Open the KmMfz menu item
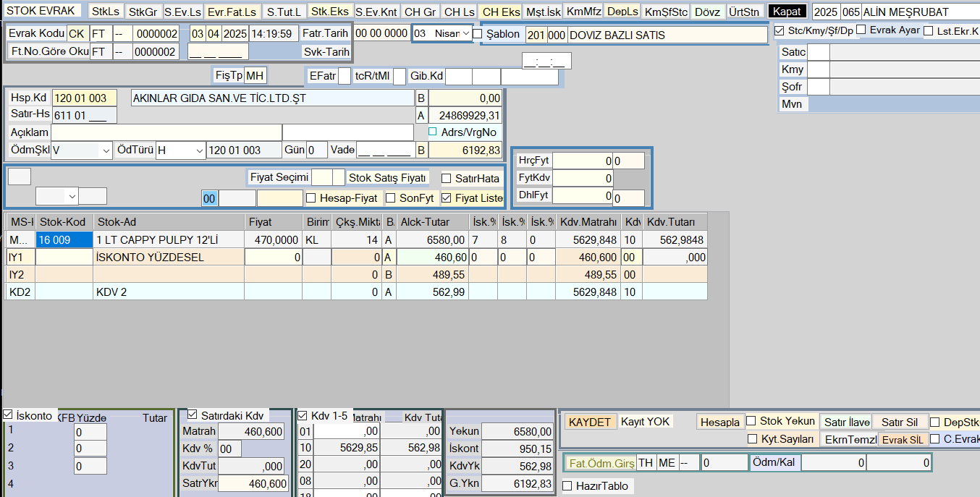The height and width of the screenshot is (497, 980). (x=583, y=12)
